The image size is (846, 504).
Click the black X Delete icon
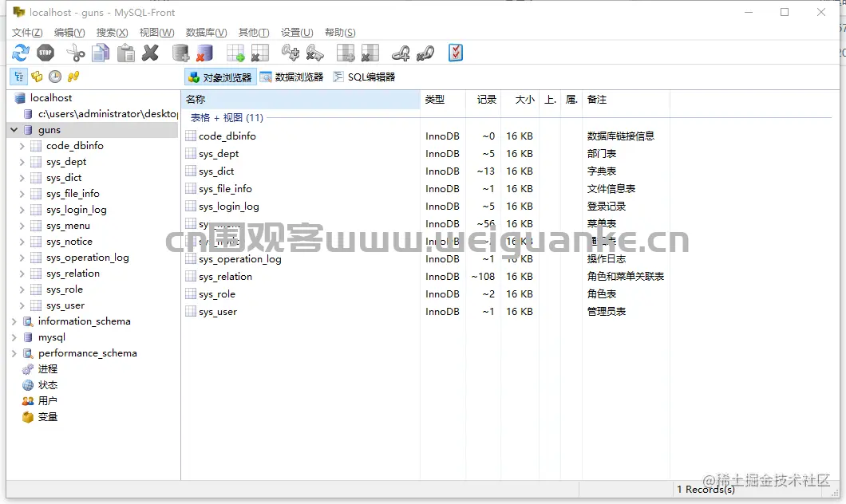coord(151,53)
